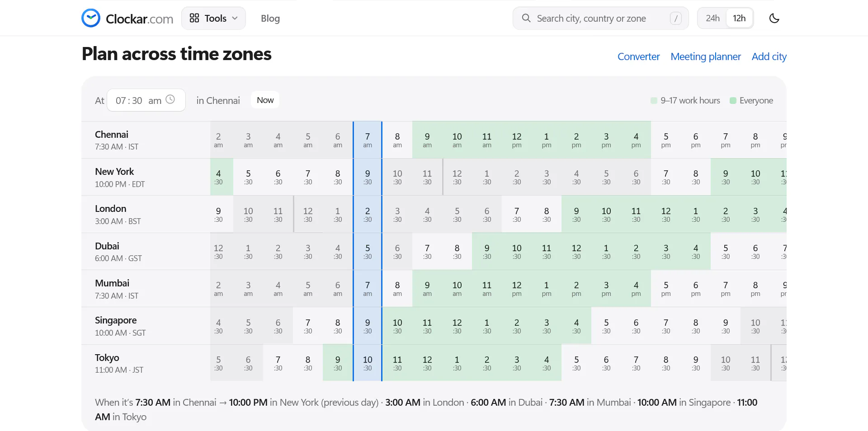Click the Clockar.com clock logo icon
This screenshot has height=431, width=868.
91,18
